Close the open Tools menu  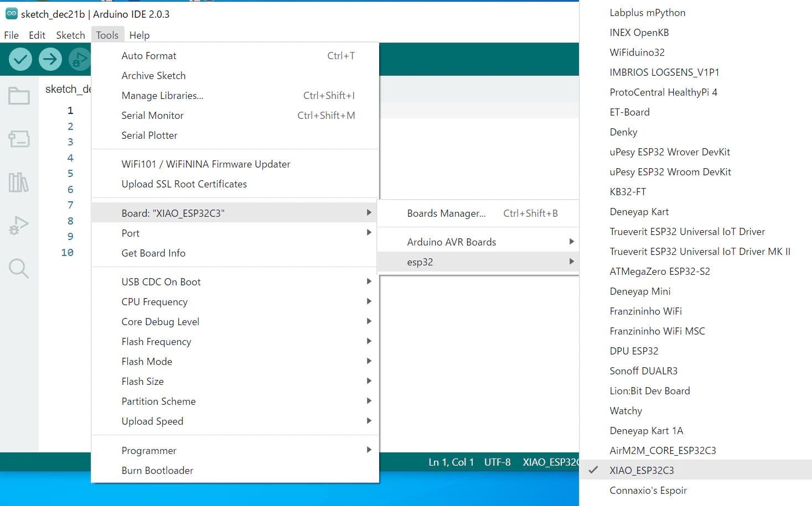pyautogui.click(x=107, y=35)
